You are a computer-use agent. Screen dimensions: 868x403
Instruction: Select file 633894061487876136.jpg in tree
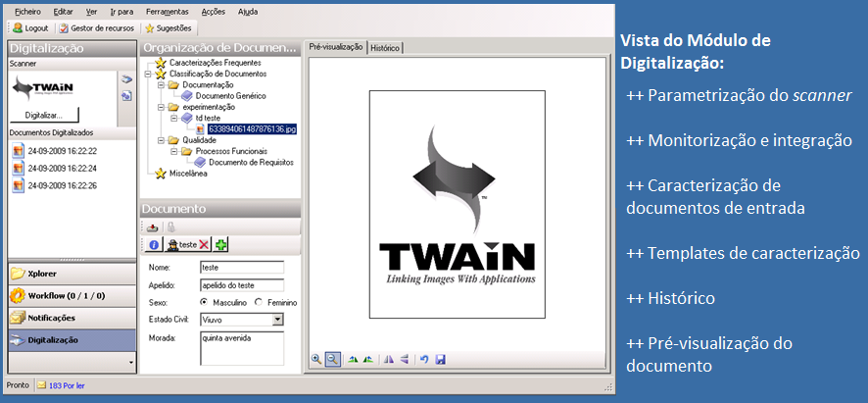tap(253, 129)
